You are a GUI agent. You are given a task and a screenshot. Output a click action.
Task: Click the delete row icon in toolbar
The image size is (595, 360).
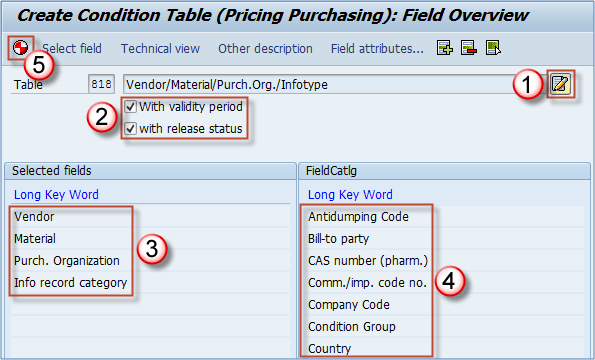[469, 48]
